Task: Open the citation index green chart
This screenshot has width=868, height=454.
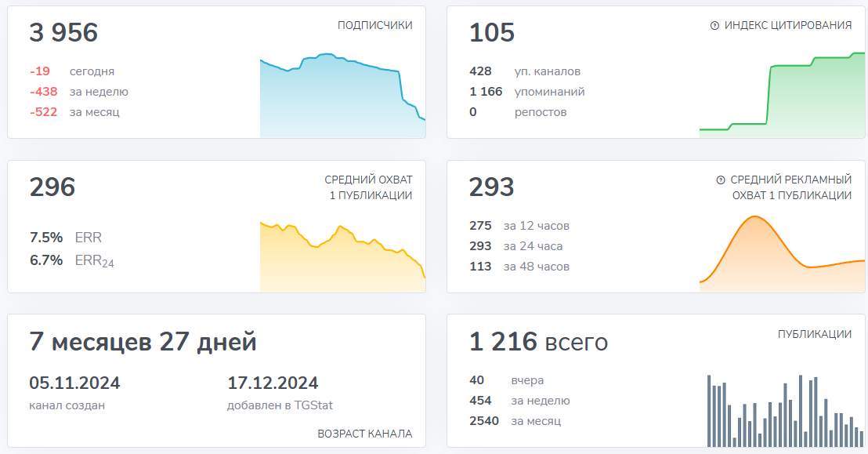Action: coord(782,95)
